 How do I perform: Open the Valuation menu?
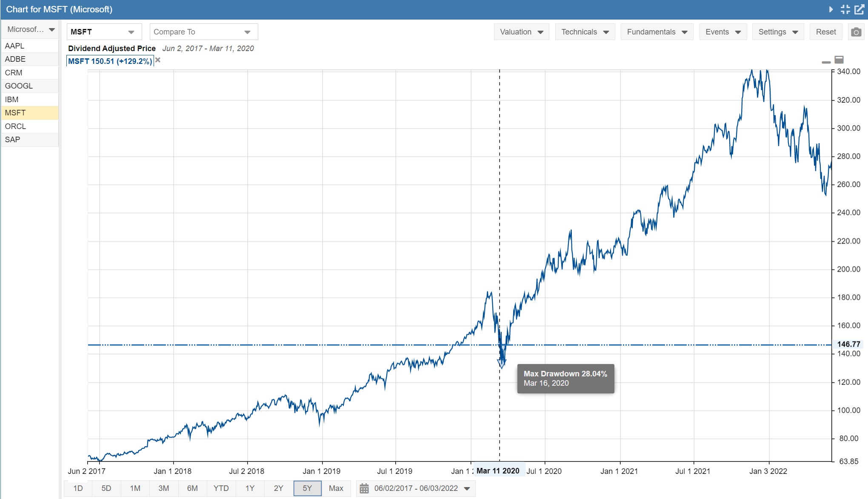(522, 32)
